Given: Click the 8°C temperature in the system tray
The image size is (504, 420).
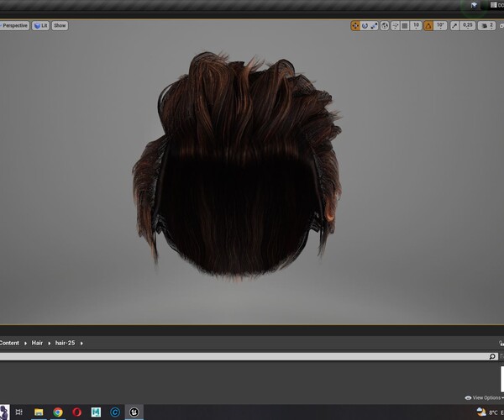Looking at the screenshot, I should point(493,412).
